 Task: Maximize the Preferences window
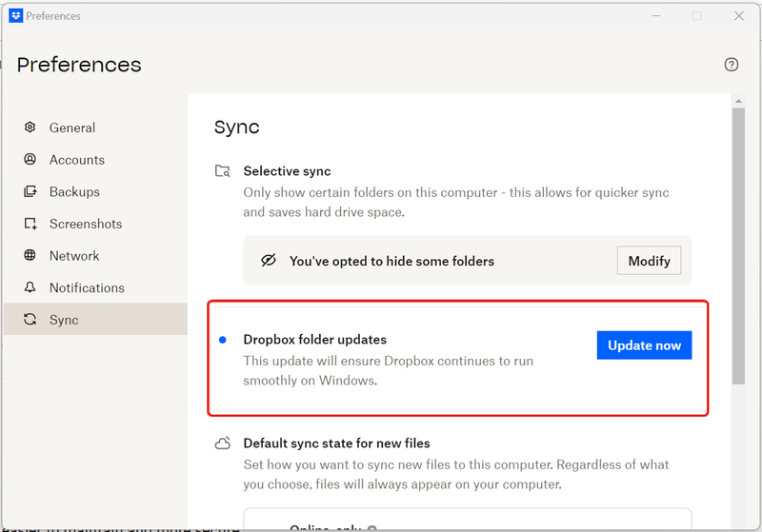[x=697, y=15]
